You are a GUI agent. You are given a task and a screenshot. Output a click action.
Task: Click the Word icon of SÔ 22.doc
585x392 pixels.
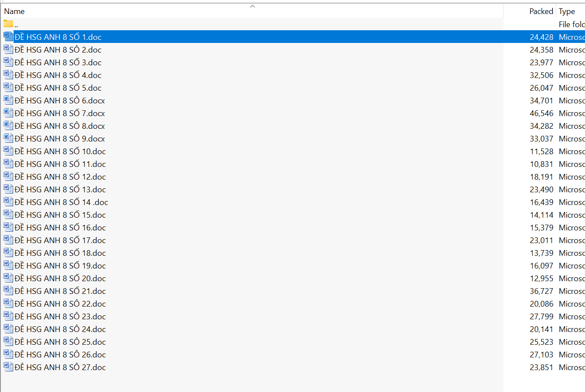click(x=8, y=304)
